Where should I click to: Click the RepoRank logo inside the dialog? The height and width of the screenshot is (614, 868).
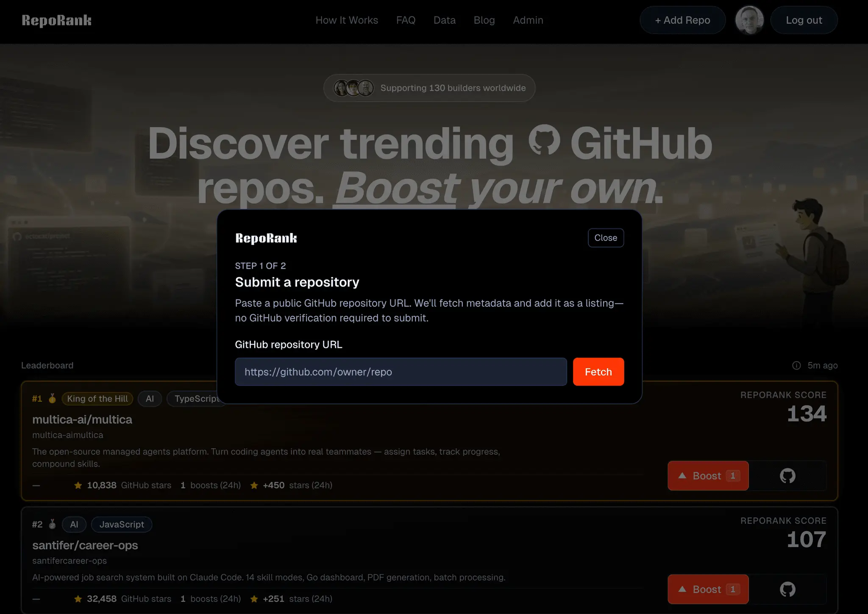[266, 238]
